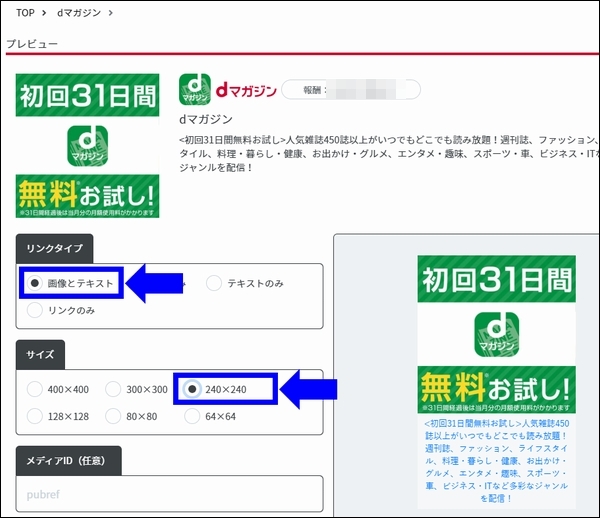Open the blue preview text link <初回31日間無料お試し>
The height and width of the screenshot is (518, 600).
click(496, 461)
